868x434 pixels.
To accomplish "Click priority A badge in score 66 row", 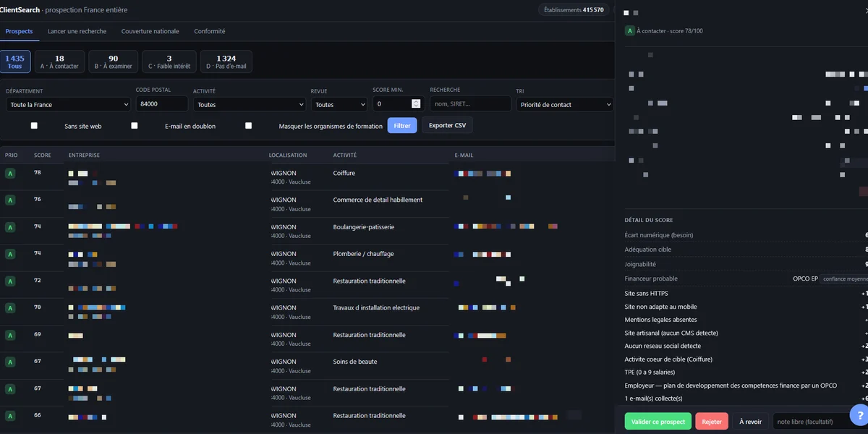I will point(10,417).
